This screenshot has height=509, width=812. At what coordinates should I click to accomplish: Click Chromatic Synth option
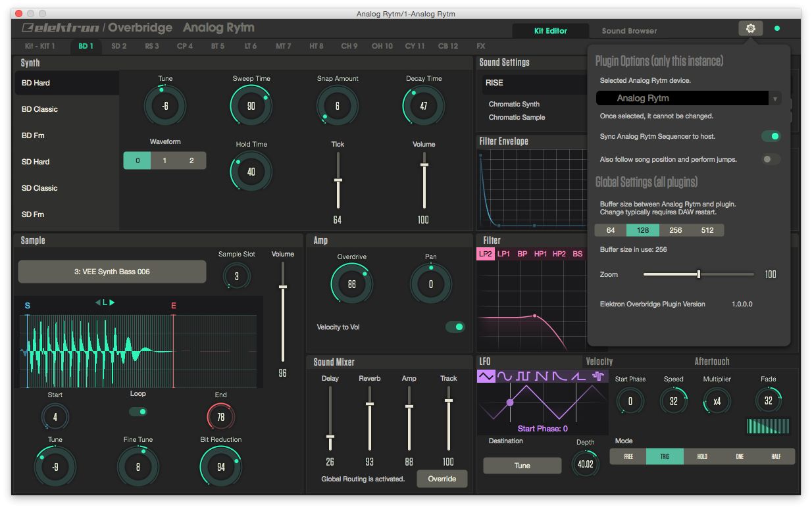514,104
